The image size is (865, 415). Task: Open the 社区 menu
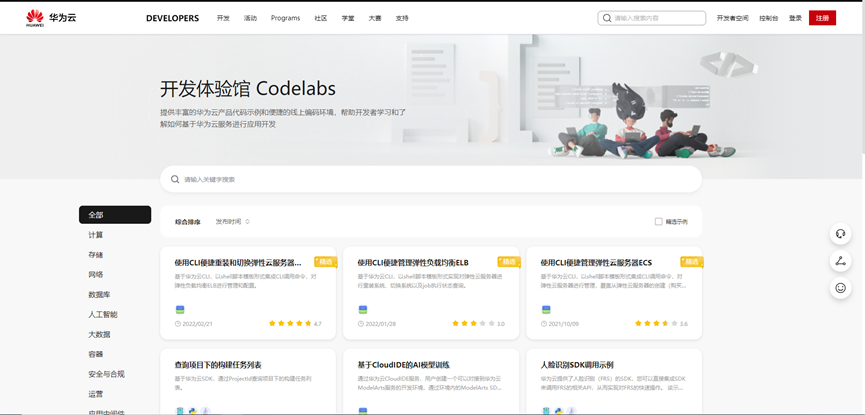[321, 18]
